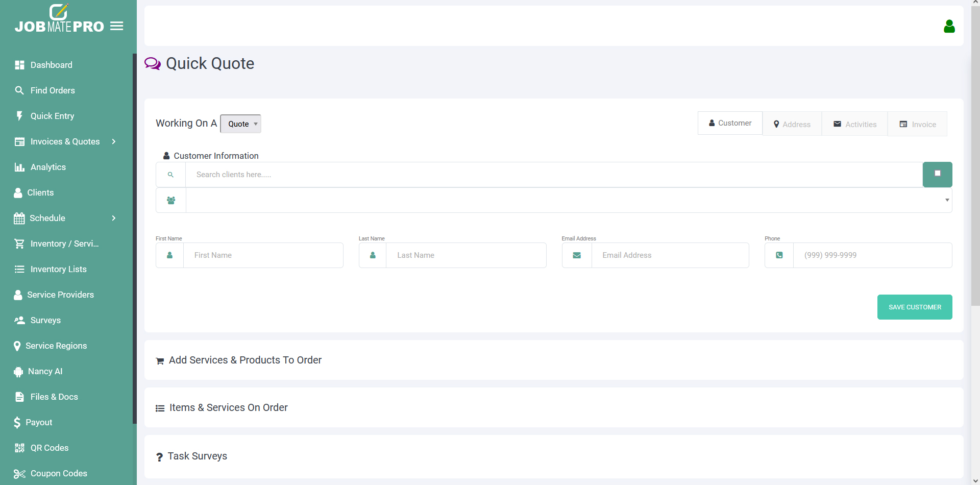Click the Nancy AI robot icon
This screenshot has width=980, height=485.
click(x=18, y=372)
